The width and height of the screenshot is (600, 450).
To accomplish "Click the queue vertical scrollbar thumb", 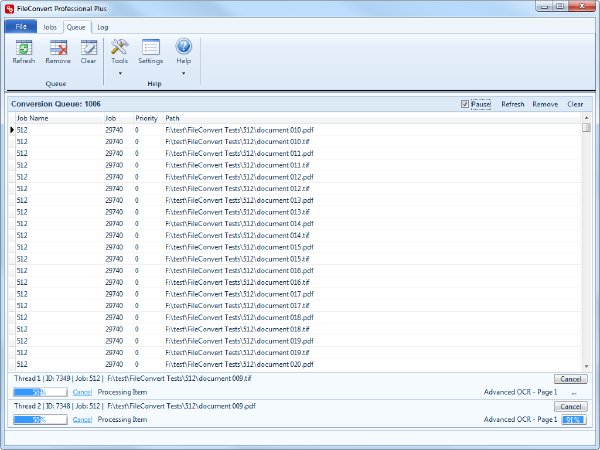I will click(x=586, y=127).
